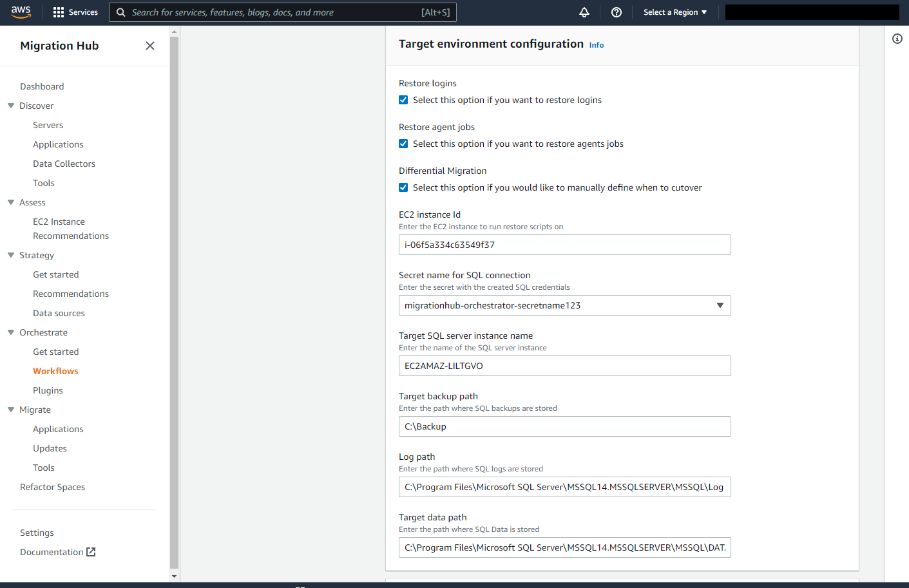Click the Documentation external link icon
The height and width of the screenshot is (588, 909).
click(91, 552)
